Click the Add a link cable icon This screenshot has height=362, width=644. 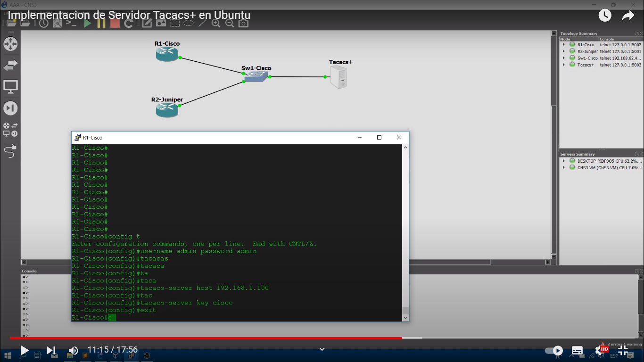[10, 151]
